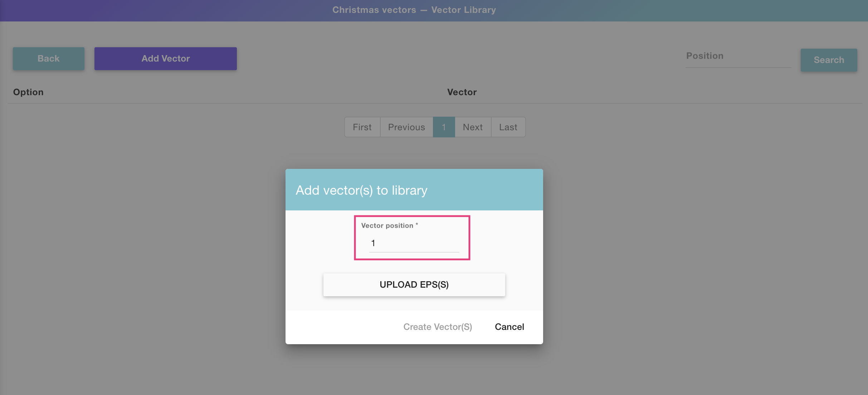Click the Search button

click(x=829, y=60)
